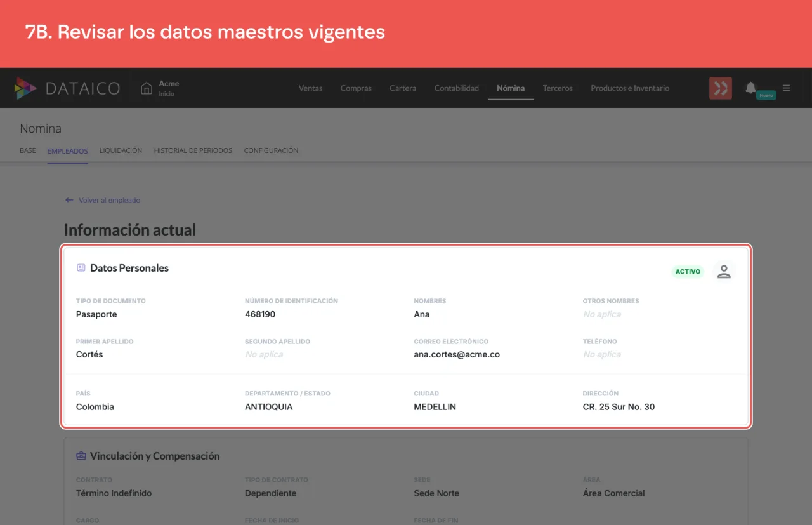Click the Nomina page title
812x525 pixels.
pos(41,129)
